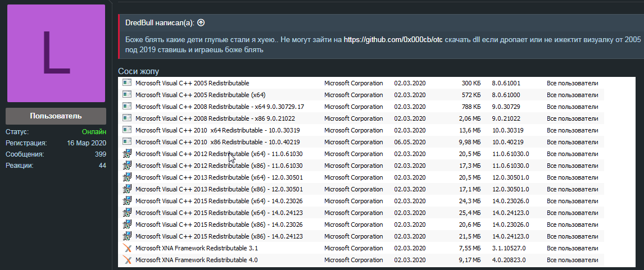Click installer icon of Visual C++ 2012 (x86)

(x=127, y=166)
